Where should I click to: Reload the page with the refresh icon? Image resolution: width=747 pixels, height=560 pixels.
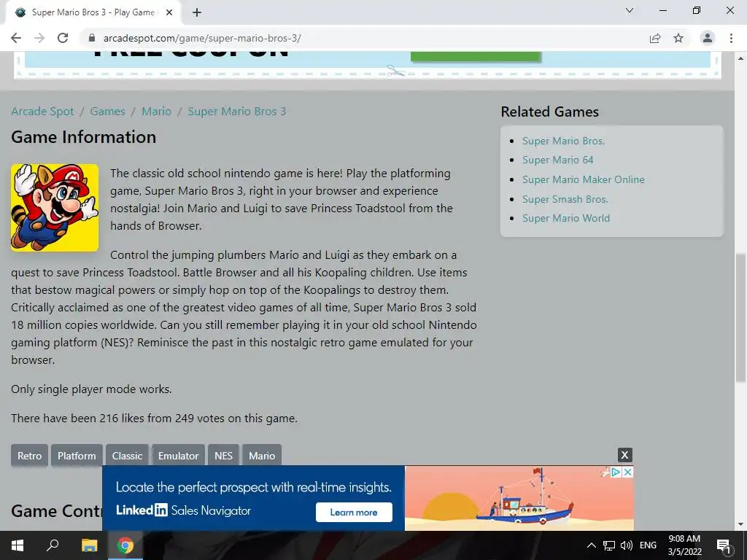tap(63, 38)
